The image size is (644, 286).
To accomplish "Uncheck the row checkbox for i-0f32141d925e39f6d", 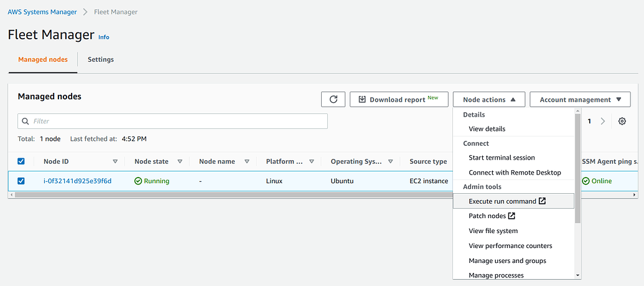I will coord(21,181).
